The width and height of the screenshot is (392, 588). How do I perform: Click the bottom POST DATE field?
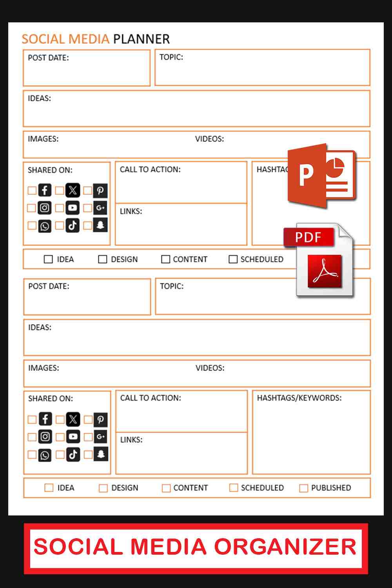coord(87,297)
